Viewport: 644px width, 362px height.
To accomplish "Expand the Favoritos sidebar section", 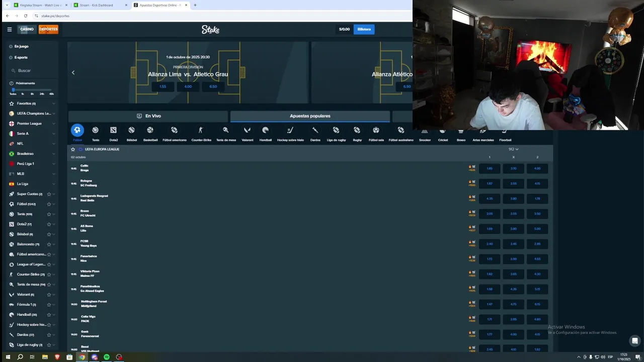I will pyautogui.click(x=54, y=104).
